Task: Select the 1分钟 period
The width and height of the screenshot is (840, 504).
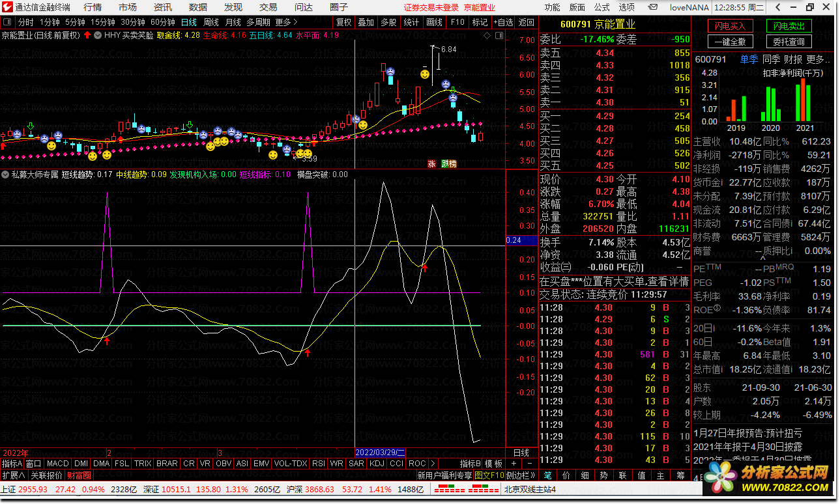Action: point(50,22)
